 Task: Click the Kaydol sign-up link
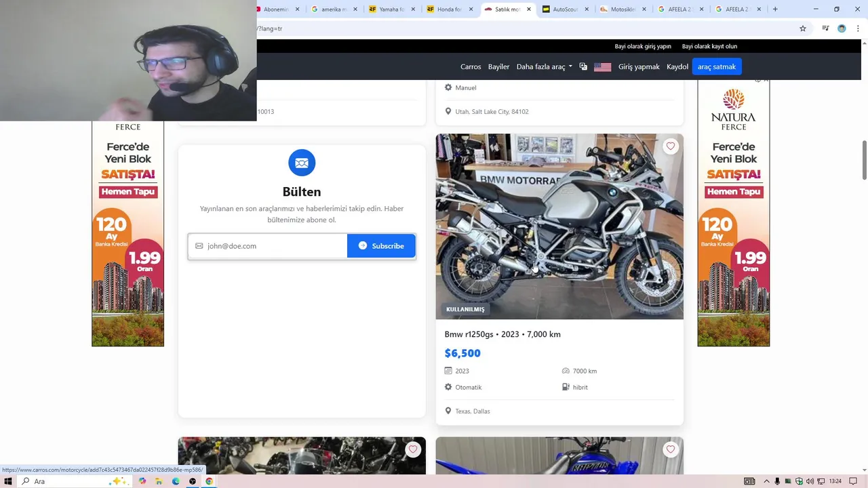click(x=677, y=66)
